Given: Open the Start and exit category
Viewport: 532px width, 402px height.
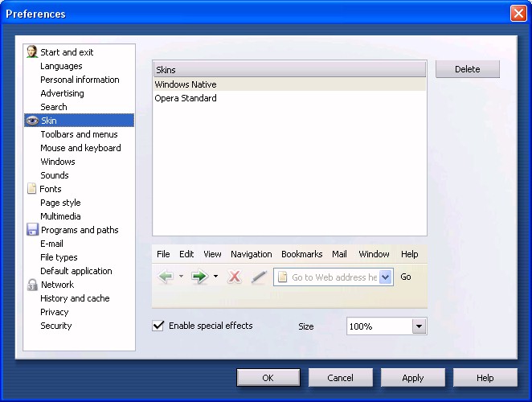Looking at the screenshot, I should coord(67,52).
